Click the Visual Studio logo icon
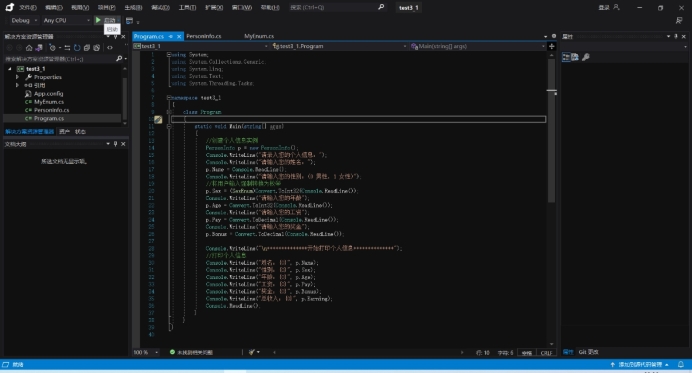Image resolution: width=692 pixels, height=373 pixels. (x=9, y=7)
